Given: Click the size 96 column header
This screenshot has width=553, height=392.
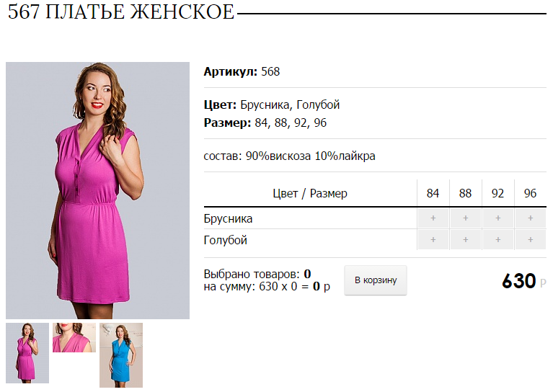Looking at the screenshot, I should click(531, 193).
